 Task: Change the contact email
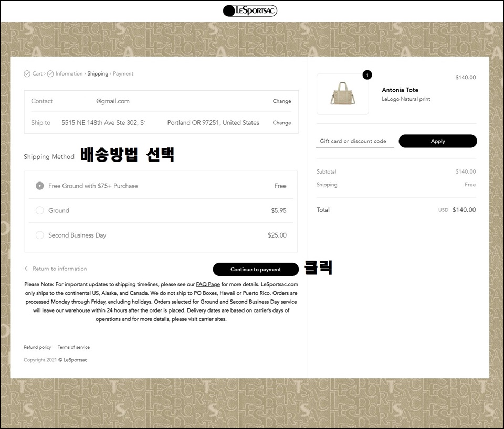[282, 101]
